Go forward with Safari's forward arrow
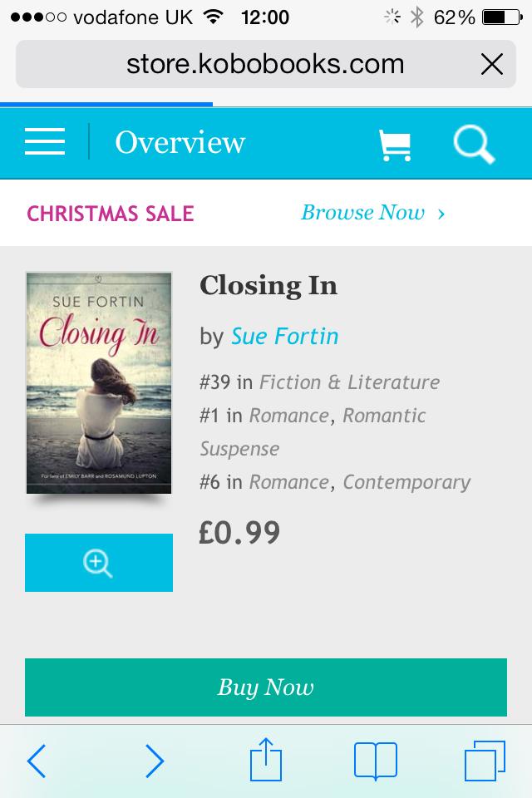The height and width of the screenshot is (798, 532). pos(155,761)
